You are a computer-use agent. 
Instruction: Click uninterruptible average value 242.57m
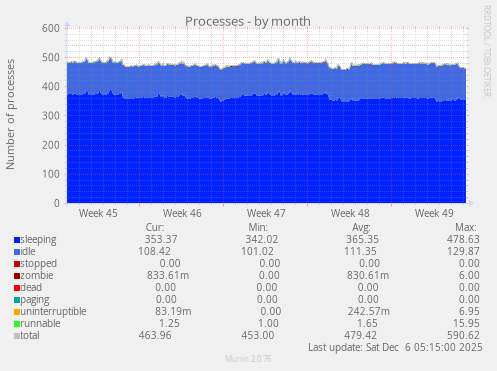[369, 311]
